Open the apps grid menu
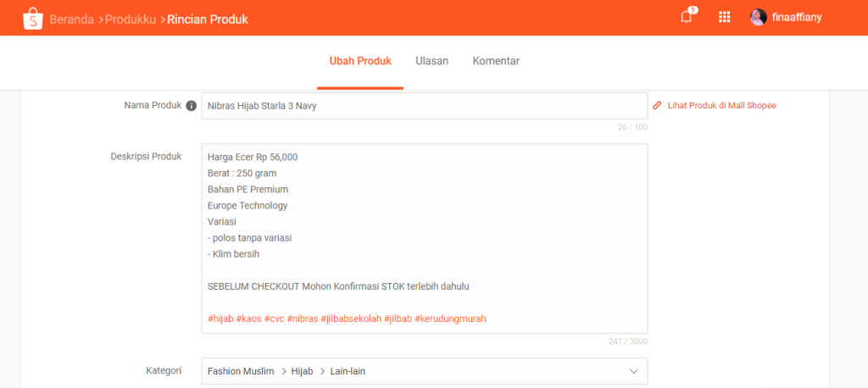 coord(724,17)
